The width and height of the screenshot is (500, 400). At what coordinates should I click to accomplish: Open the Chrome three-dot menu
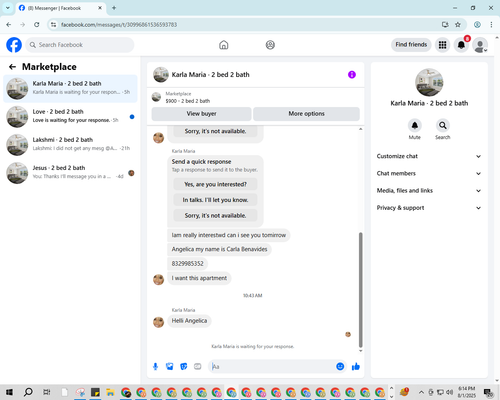point(491,25)
